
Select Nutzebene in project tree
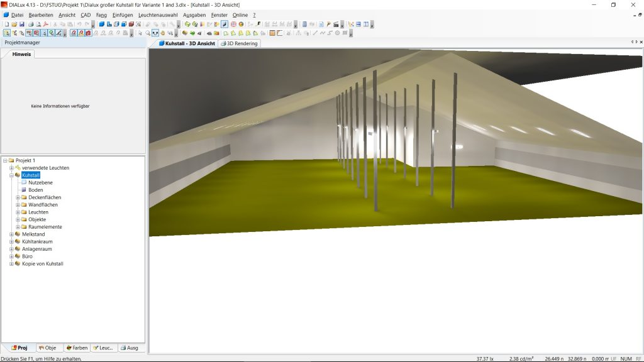tap(40, 183)
